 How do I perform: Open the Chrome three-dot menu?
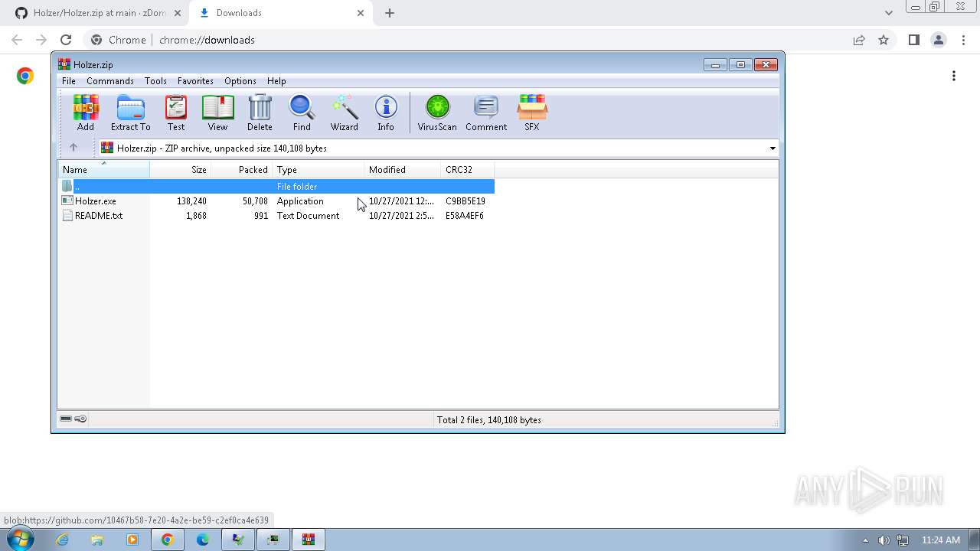tap(962, 40)
